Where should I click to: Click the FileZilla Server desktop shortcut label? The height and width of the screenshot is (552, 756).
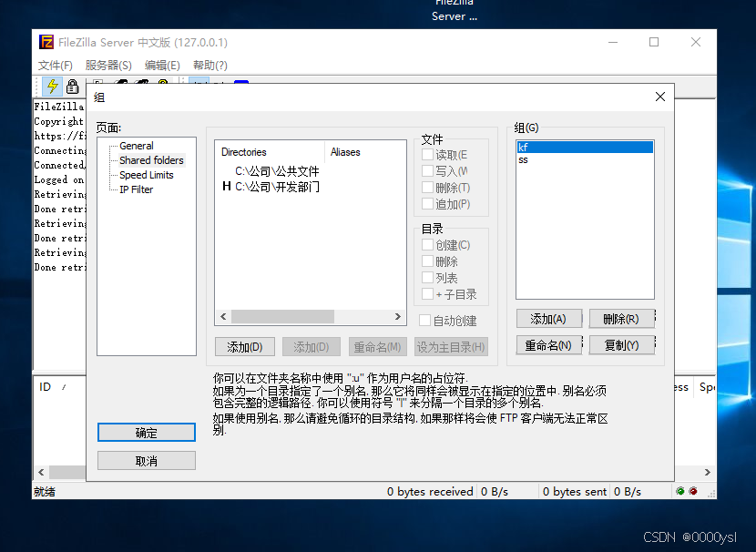tap(455, 10)
